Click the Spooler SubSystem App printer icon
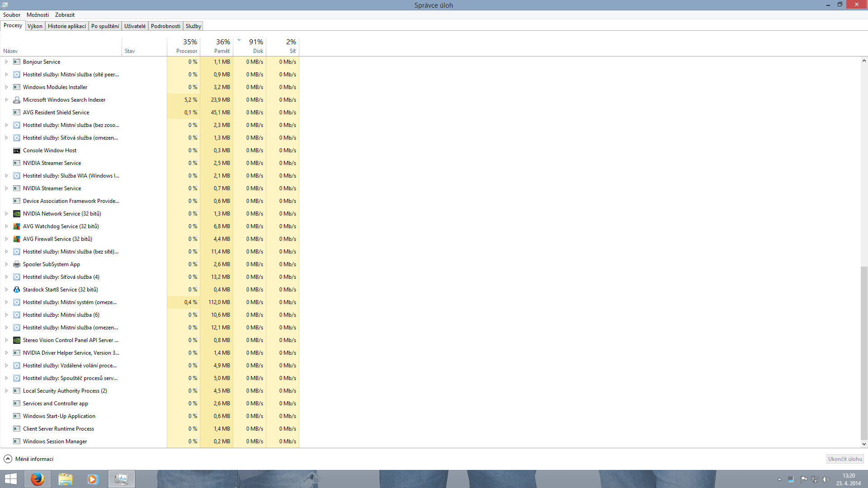Viewport: 868px width, 488px height. pyautogui.click(x=17, y=264)
